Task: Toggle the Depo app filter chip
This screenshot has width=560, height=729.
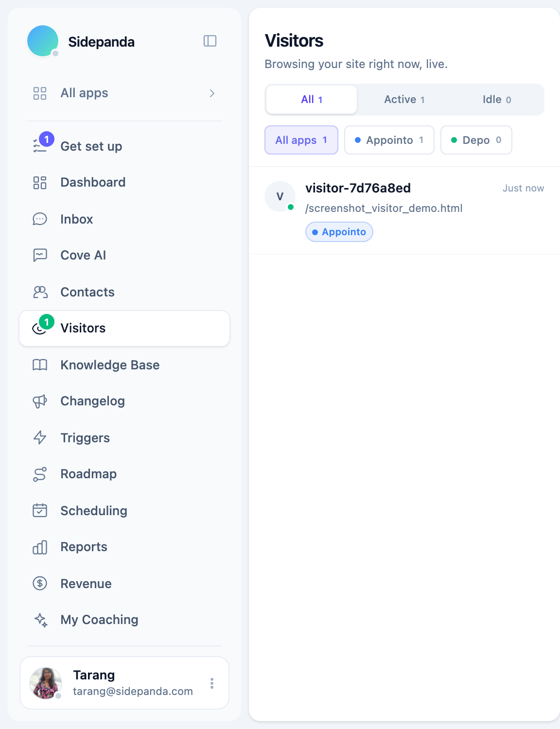Action: click(x=476, y=140)
